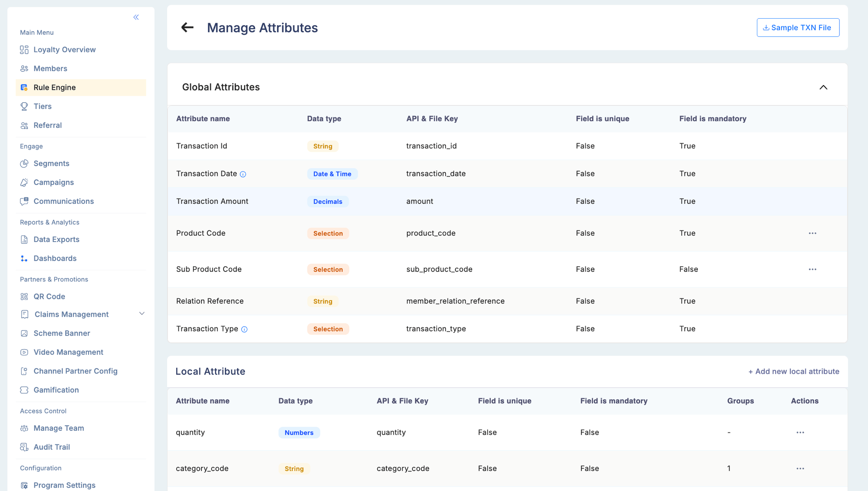
Task: Click the Local Attribute section heading
Action: point(210,371)
